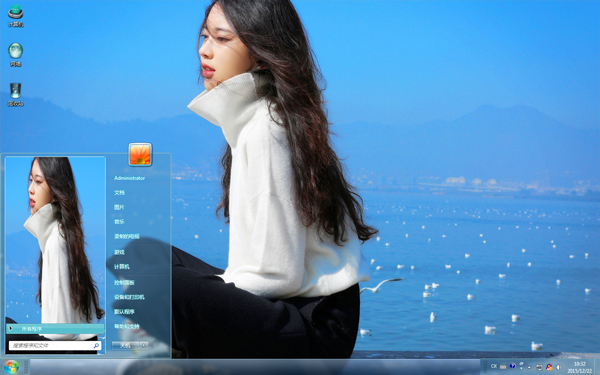
Task: Click the magnifier icon in search box
Action: click(x=96, y=346)
